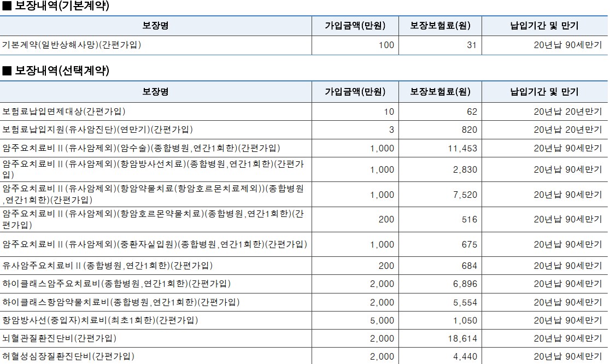
Task: Click '보험료납입면제대상(간편가입)' coverage name
Action: [x=64, y=111]
